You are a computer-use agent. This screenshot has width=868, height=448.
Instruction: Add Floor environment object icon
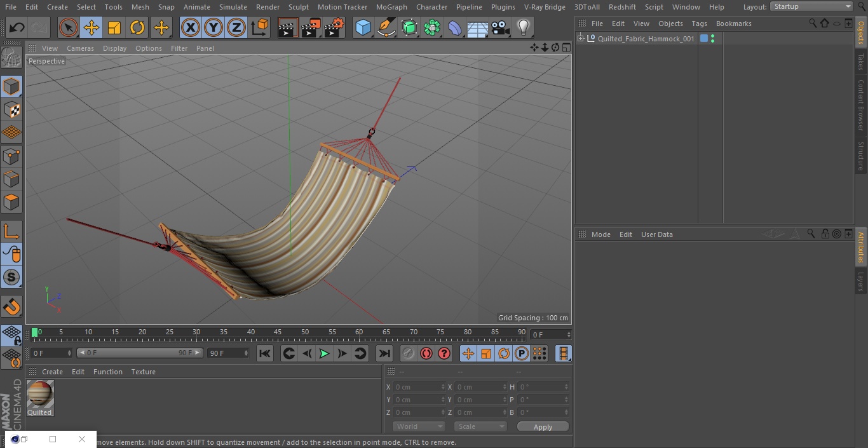click(x=478, y=27)
